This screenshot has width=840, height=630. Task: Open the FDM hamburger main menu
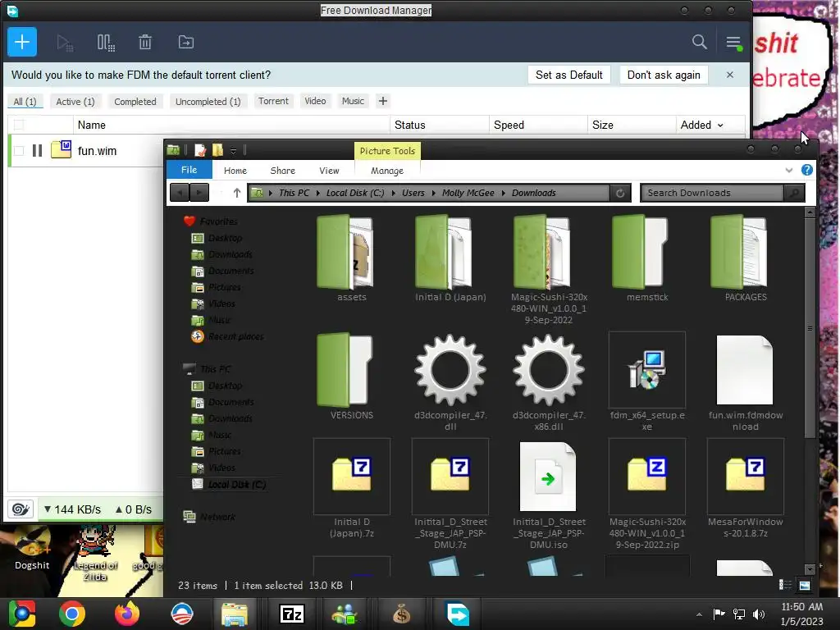(733, 43)
